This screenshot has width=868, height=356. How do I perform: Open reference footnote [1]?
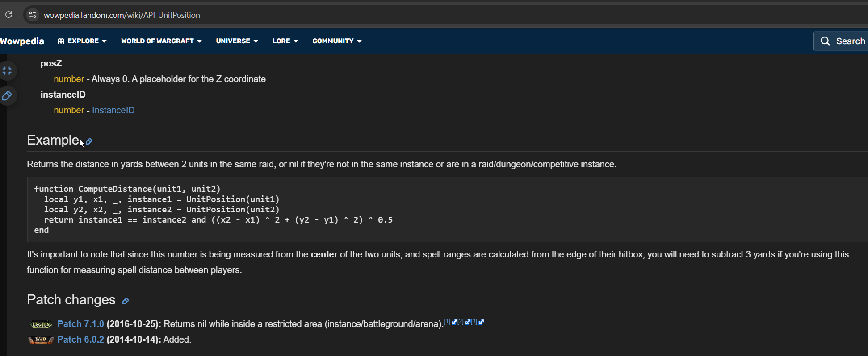pos(447,322)
